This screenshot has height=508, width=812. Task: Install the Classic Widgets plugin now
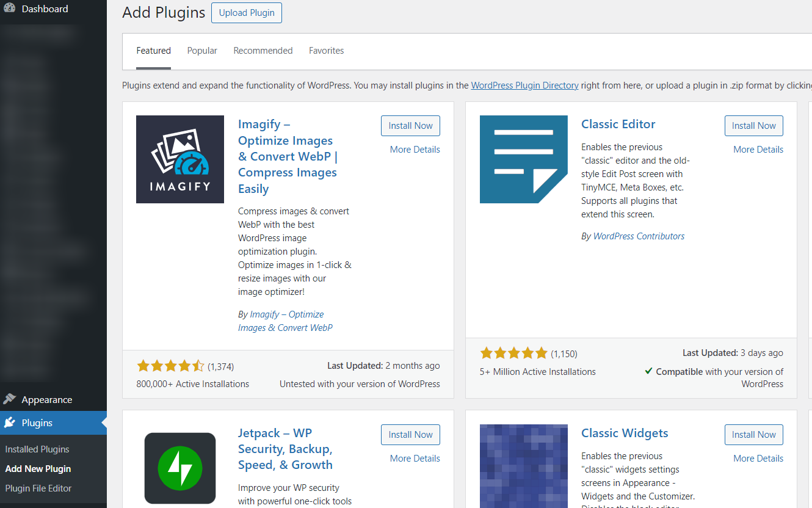click(754, 435)
